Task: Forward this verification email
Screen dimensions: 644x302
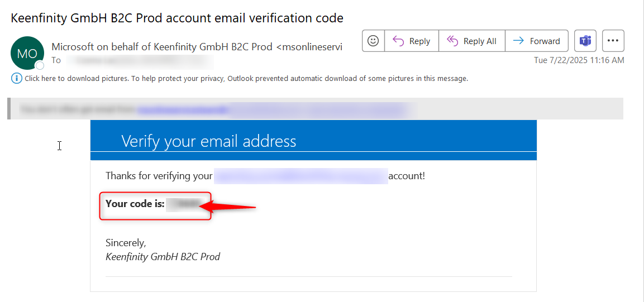Action: (536, 41)
